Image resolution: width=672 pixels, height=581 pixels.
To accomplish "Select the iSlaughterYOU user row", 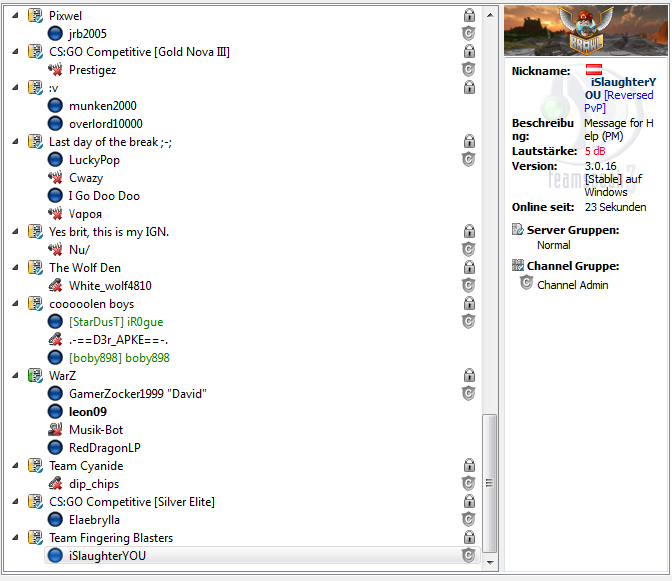I will (x=260, y=556).
